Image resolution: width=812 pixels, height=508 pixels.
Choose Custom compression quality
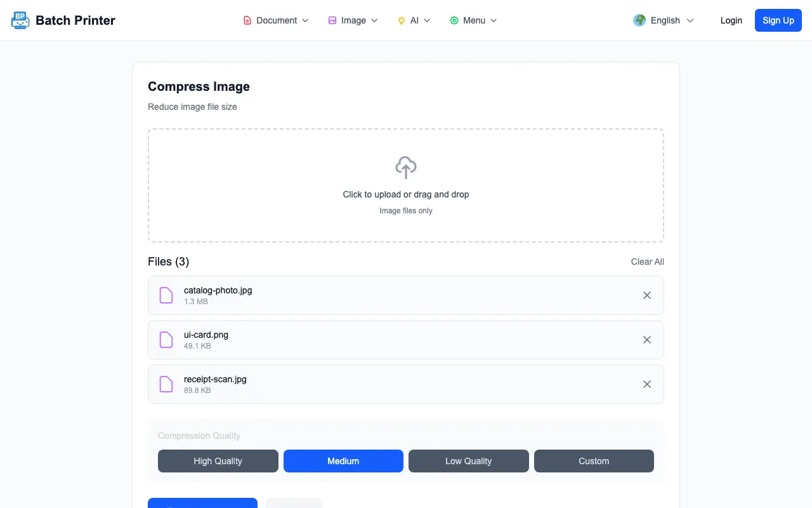pyautogui.click(x=594, y=461)
